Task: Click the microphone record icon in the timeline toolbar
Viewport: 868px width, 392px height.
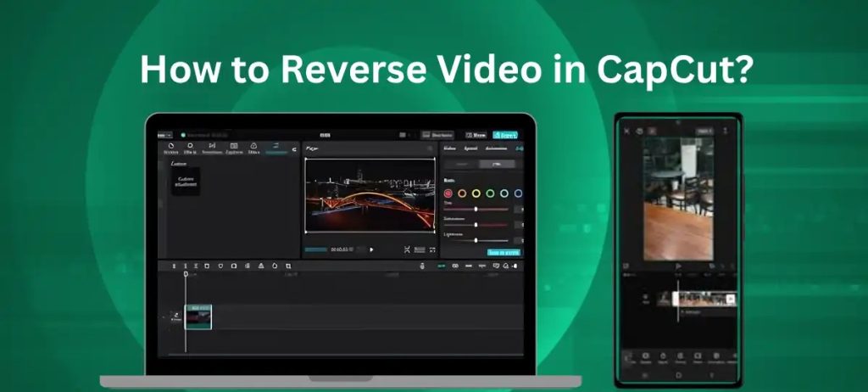Action: (x=422, y=266)
